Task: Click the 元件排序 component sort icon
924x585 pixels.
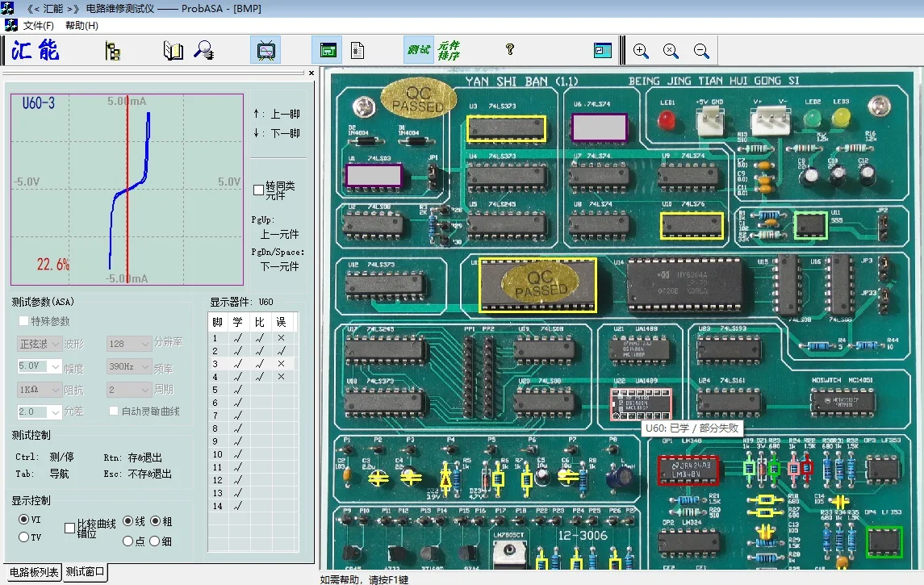Action: pyautogui.click(x=449, y=50)
